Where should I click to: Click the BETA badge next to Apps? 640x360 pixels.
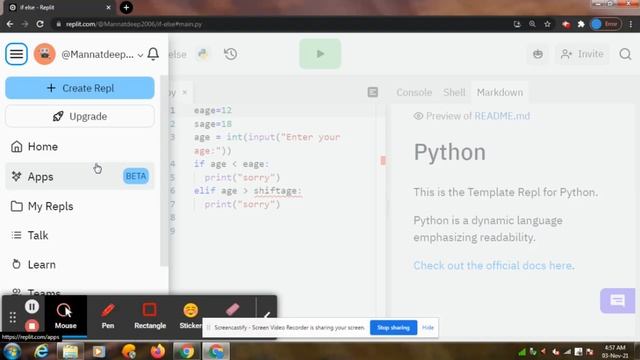(x=136, y=176)
